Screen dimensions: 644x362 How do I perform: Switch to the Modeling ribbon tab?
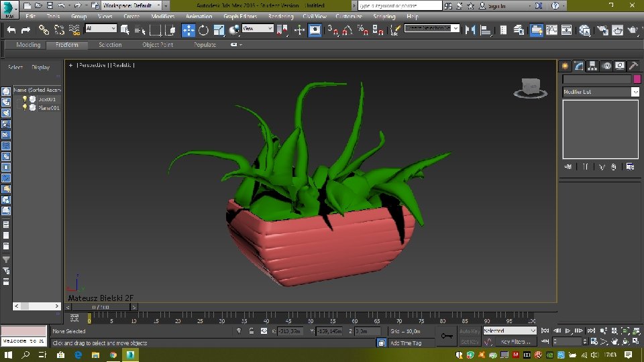28,45
